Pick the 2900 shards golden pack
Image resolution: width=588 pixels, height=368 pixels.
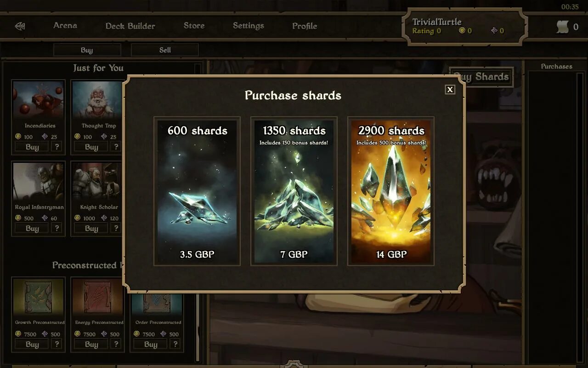(x=391, y=191)
